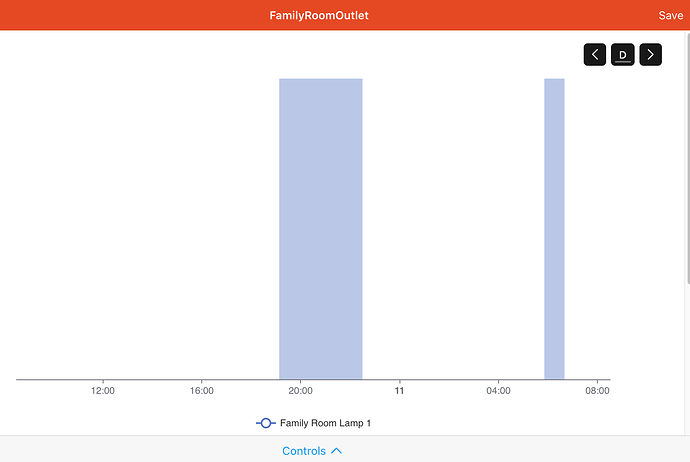Toggle the Family Room Lamp 1 legend marker

(x=266, y=423)
